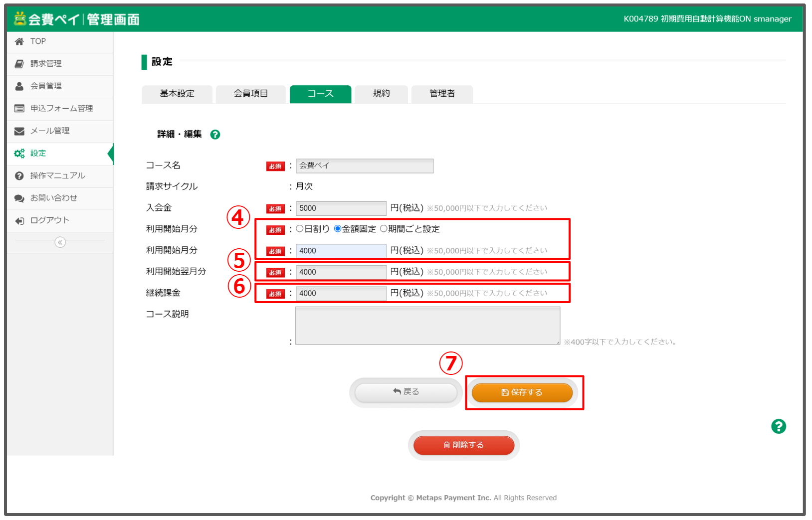812x520 pixels.
Task: Select the 日割り radio button
Action: pos(300,229)
